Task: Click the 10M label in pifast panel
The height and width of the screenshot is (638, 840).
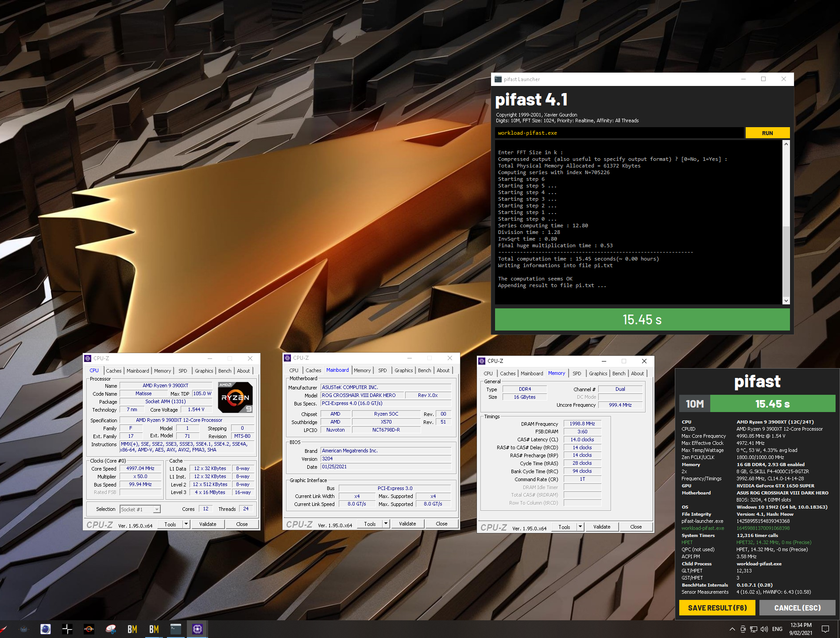Action: [695, 404]
